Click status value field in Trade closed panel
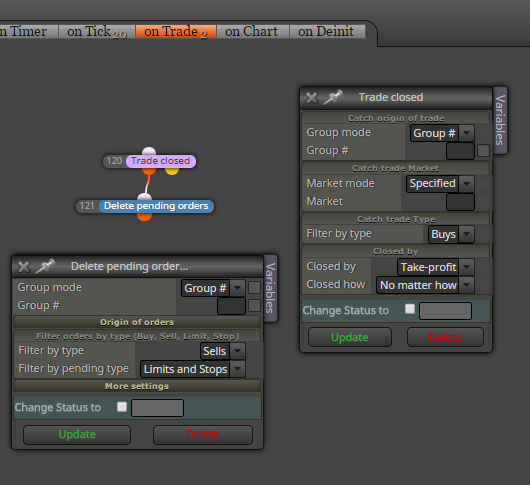Viewport: 530px width, 485px height. (x=445, y=311)
